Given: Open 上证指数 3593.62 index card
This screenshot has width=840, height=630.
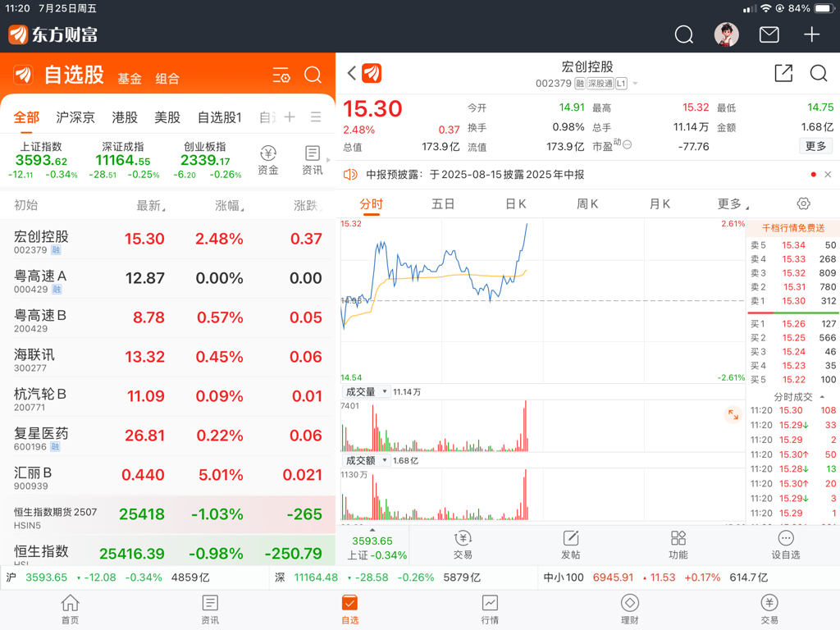Looking at the screenshot, I should 42,160.
